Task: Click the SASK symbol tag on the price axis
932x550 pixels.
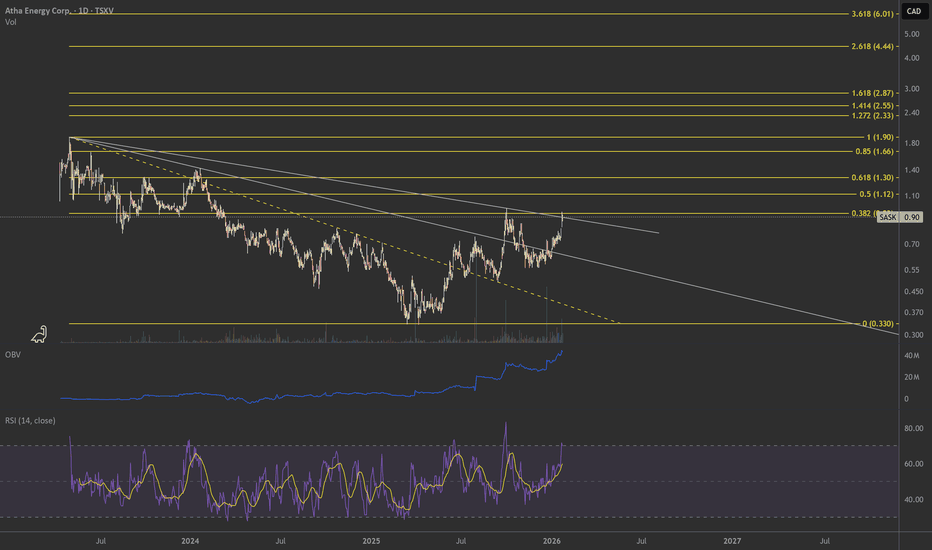Action: point(887,218)
